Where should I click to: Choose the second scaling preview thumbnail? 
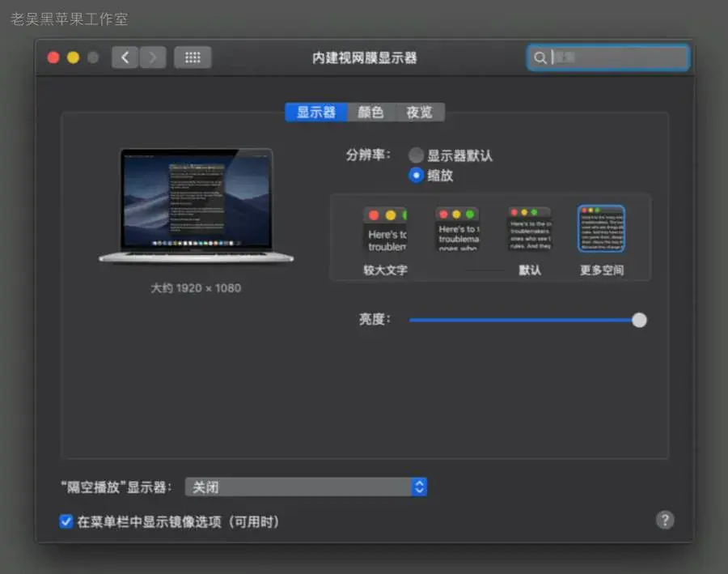(x=457, y=230)
